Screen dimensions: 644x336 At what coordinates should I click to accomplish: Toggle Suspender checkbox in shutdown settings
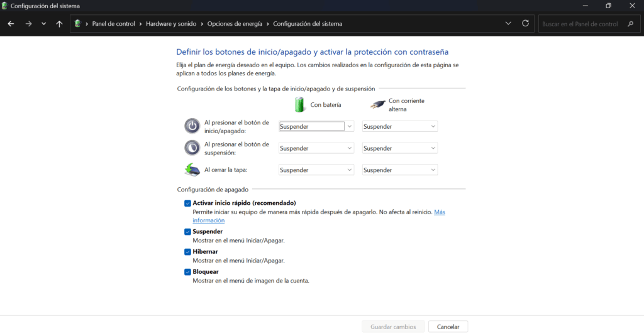pyautogui.click(x=187, y=231)
